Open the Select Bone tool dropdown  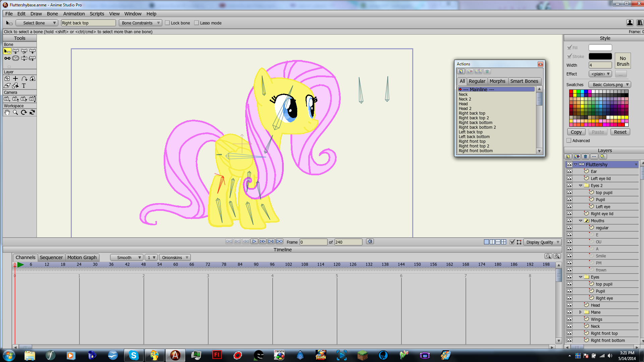37,23
